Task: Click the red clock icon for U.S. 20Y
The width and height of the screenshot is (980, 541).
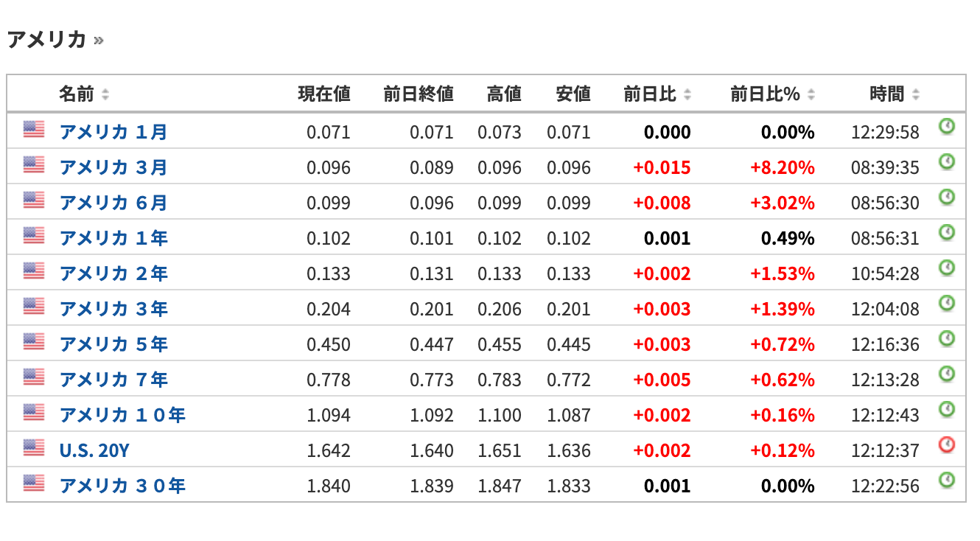Action: tap(947, 444)
